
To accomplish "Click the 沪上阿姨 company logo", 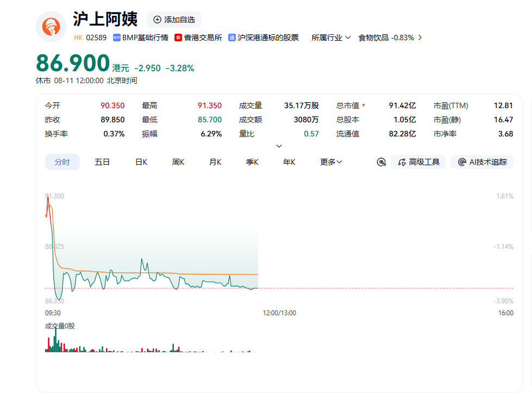I will [51, 27].
